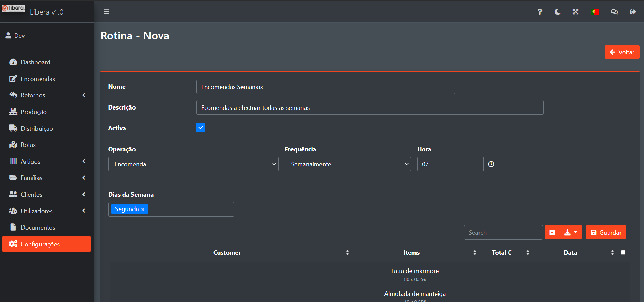
Task: Click the table Search field
Action: coord(503,233)
